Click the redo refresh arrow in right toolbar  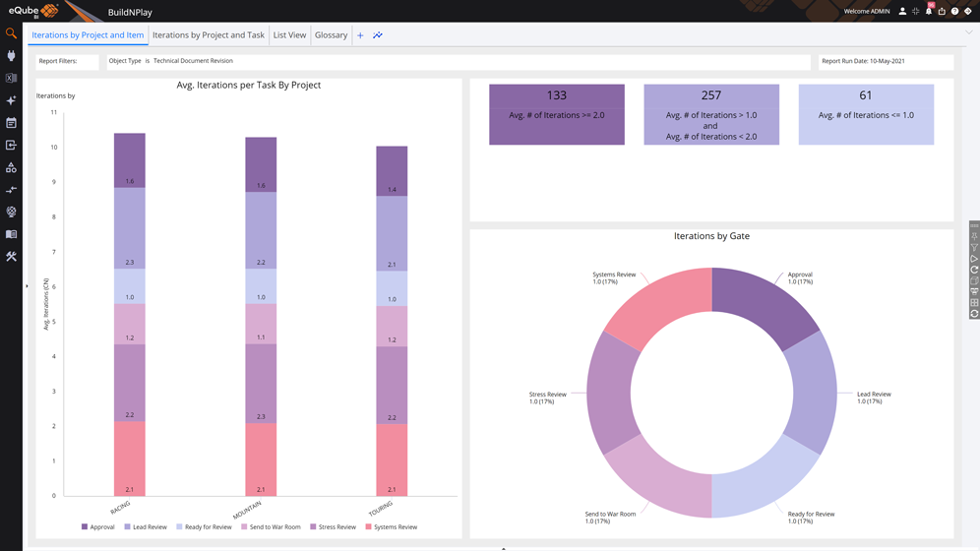pyautogui.click(x=974, y=270)
